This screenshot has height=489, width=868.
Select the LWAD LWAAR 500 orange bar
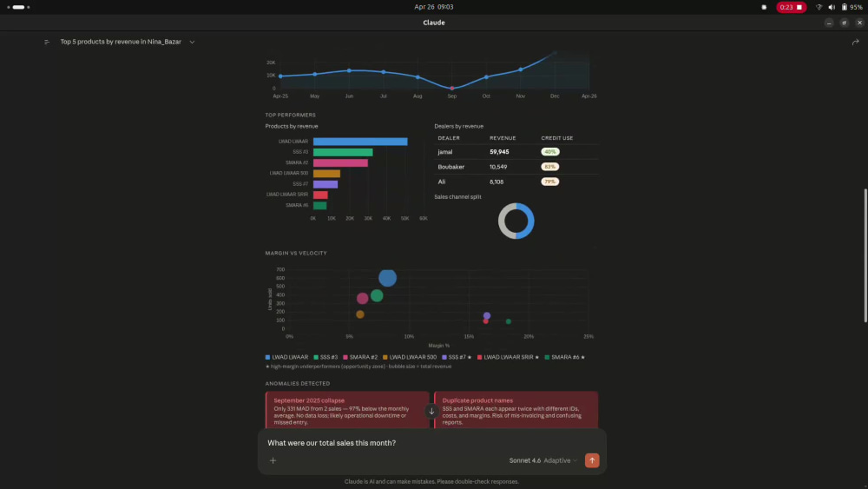(326, 174)
